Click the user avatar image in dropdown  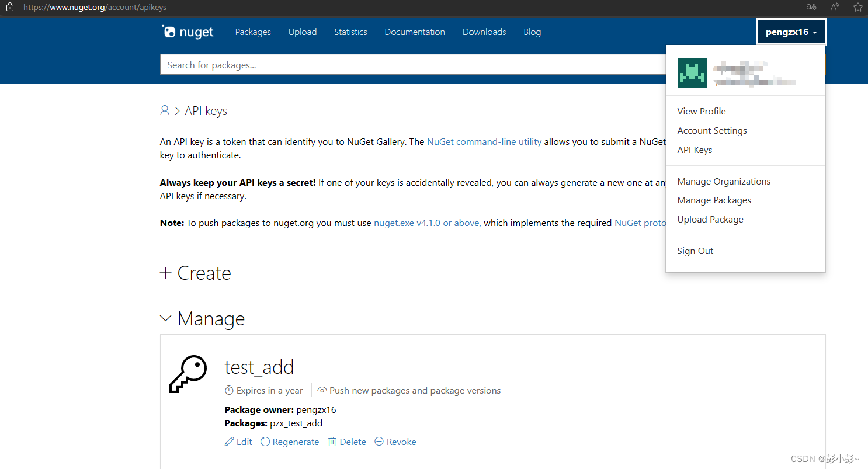(692, 73)
